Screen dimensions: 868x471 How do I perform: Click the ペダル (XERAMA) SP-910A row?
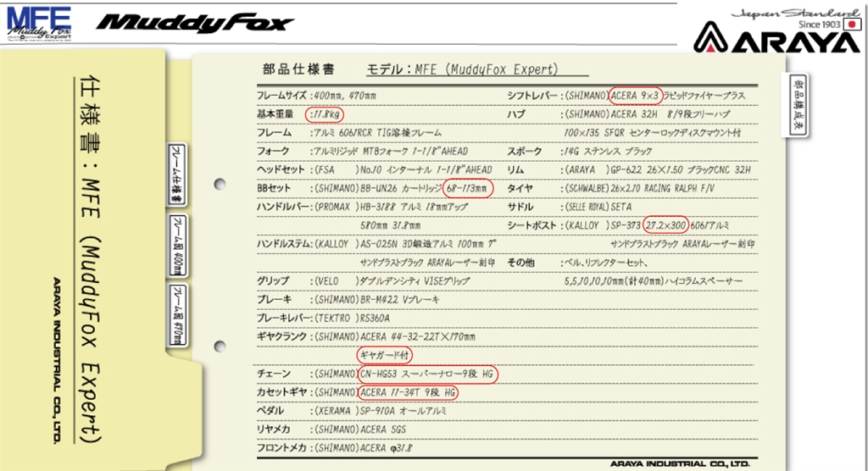352,411
